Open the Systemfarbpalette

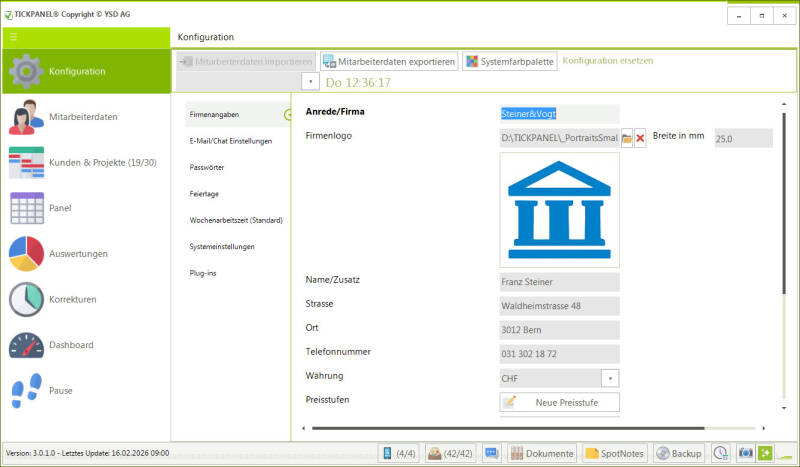pos(510,61)
